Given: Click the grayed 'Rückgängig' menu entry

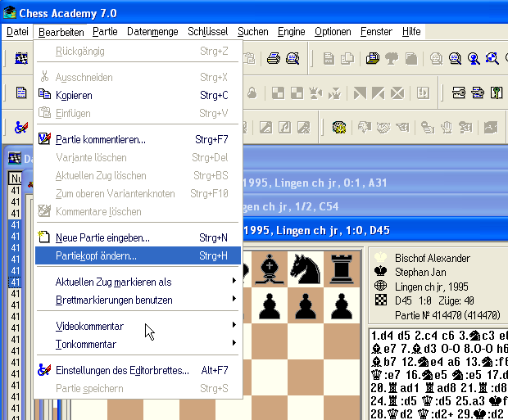Looking at the screenshot, I should click(x=138, y=51).
